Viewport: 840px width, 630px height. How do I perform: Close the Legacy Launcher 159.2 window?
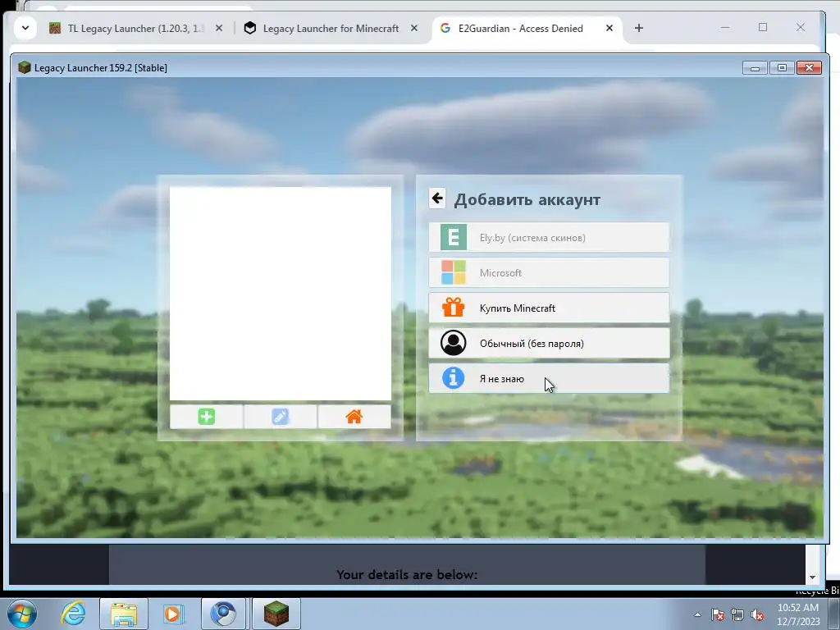coord(809,68)
